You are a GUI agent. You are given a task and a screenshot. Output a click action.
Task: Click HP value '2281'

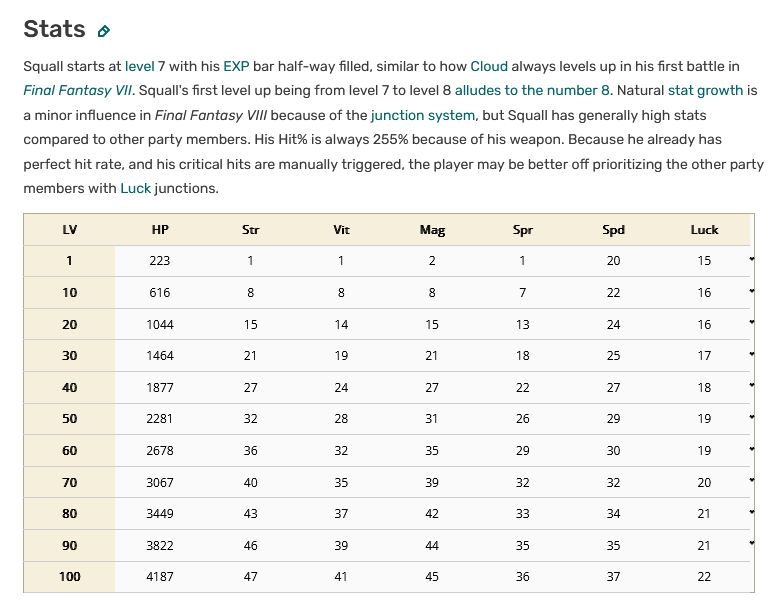point(160,419)
